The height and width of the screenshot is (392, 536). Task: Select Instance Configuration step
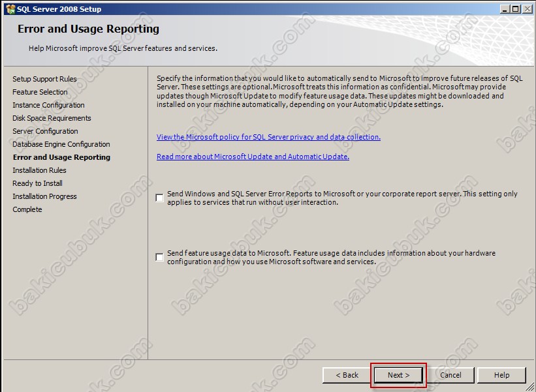click(x=48, y=105)
